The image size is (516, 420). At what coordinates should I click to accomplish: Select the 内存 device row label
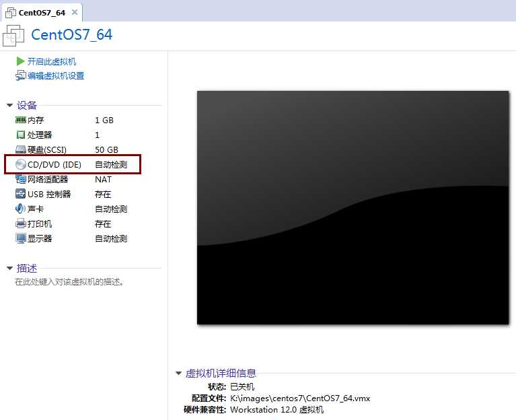[x=36, y=120]
